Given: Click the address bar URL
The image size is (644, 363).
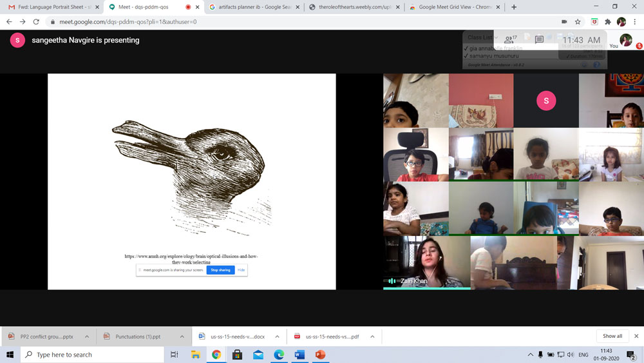Looking at the screenshot, I should pos(128,22).
